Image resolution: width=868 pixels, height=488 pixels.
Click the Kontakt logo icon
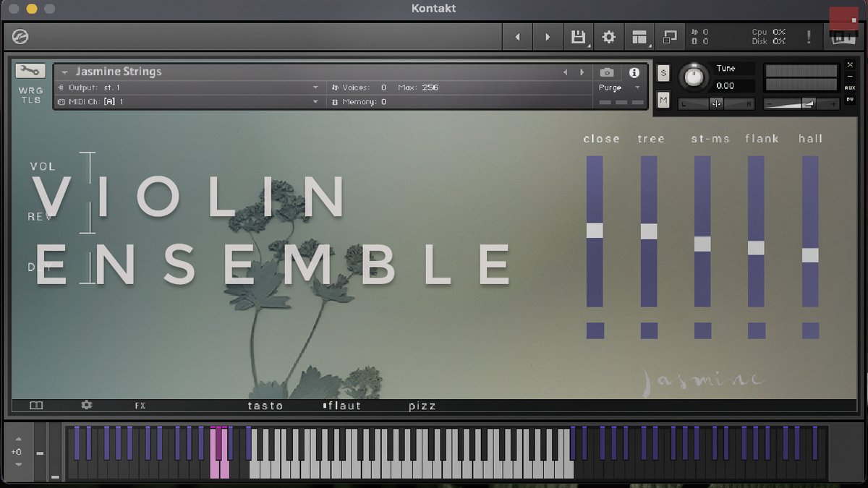click(20, 37)
